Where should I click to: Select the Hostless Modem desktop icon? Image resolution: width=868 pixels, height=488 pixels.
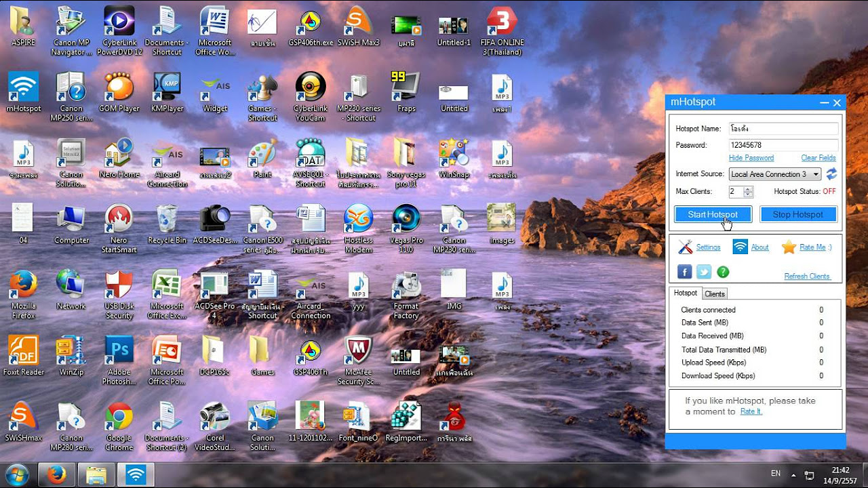(358, 229)
